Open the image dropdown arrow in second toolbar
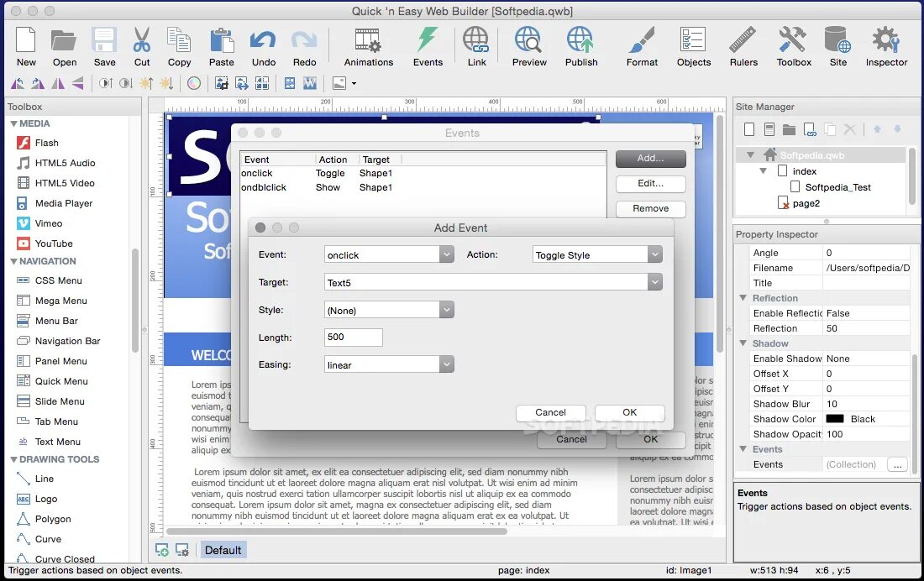 [x=354, y=84]
